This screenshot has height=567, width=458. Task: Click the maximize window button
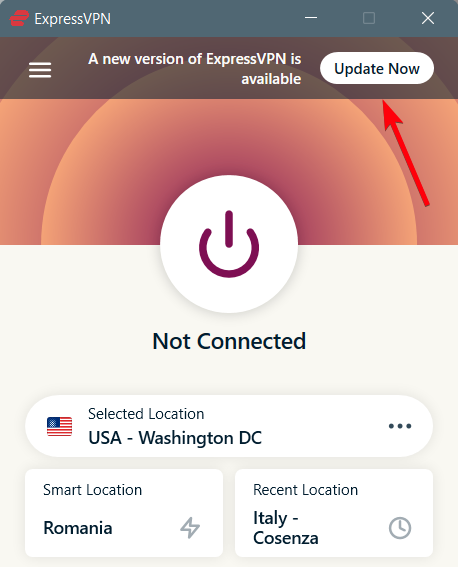tap(369, 18)
